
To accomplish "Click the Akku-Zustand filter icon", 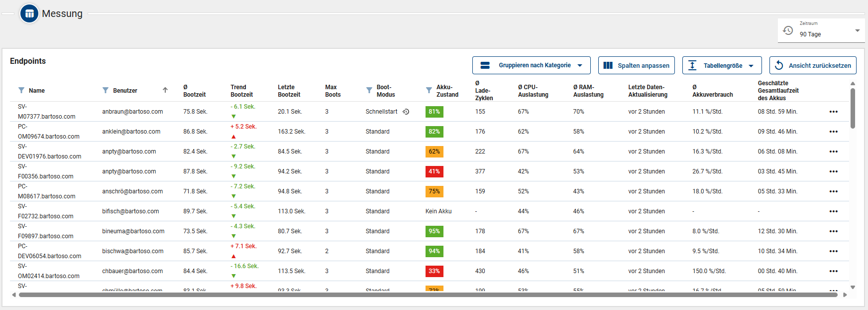I will coord(429,90).
